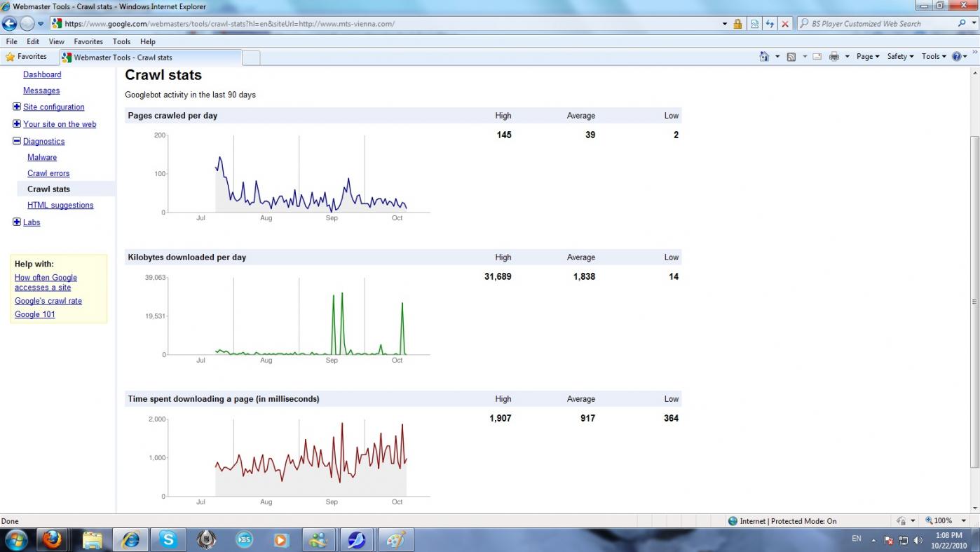Launch Skype from the taskbar

pyautogui.click(x=168, y=539)
